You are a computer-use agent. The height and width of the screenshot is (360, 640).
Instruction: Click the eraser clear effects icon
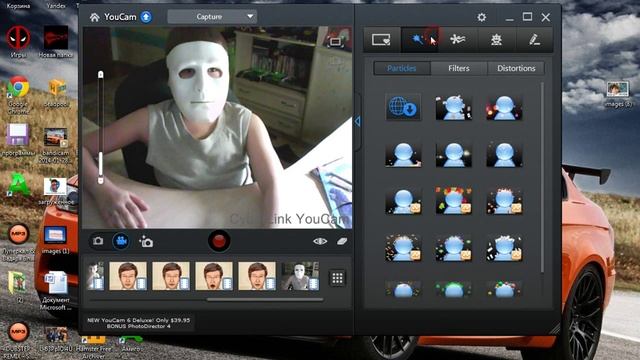coord(342,241)
